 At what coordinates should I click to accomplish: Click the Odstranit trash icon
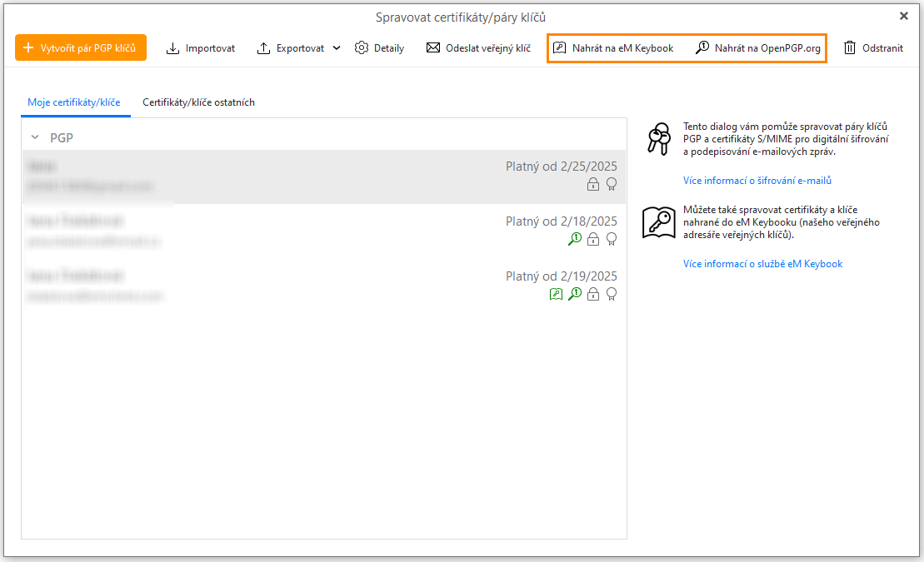[850, 48]
